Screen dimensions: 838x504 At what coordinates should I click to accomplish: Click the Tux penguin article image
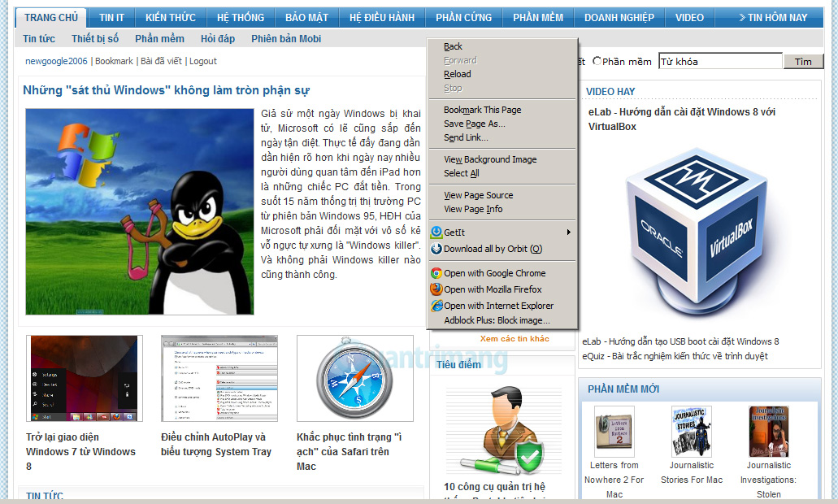pyautogui.click(x=140, y=211)
